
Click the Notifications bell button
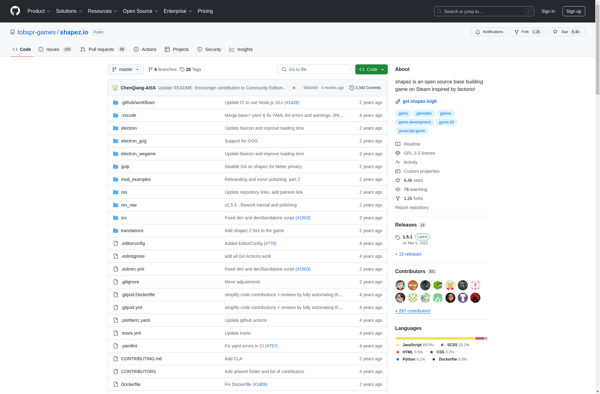(x=489, y=32)
